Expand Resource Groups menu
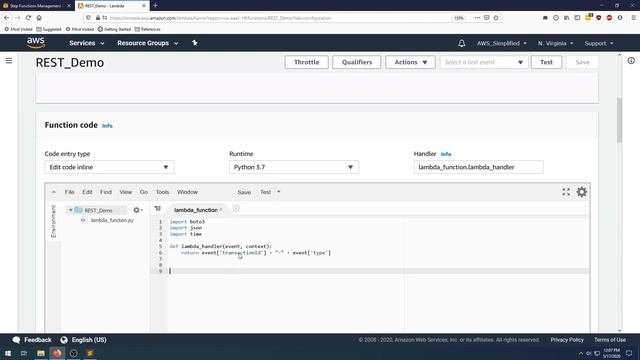 (147, 43)
